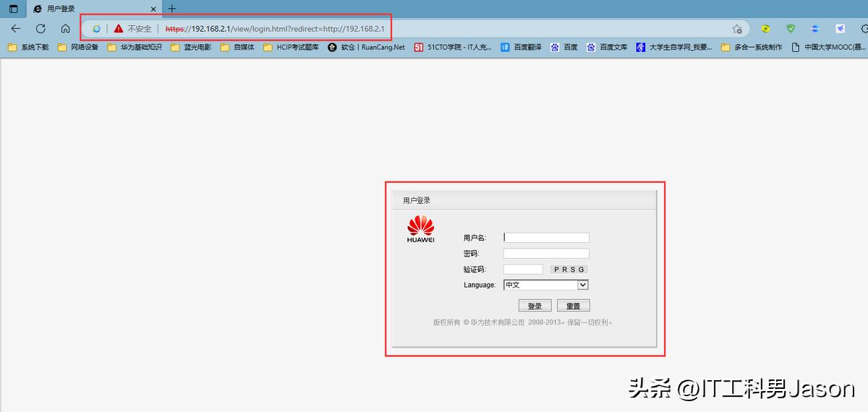This screenshot has width=868, height=412.
Task: Open the 百度 bookmark
Action: tap(563, 47)
